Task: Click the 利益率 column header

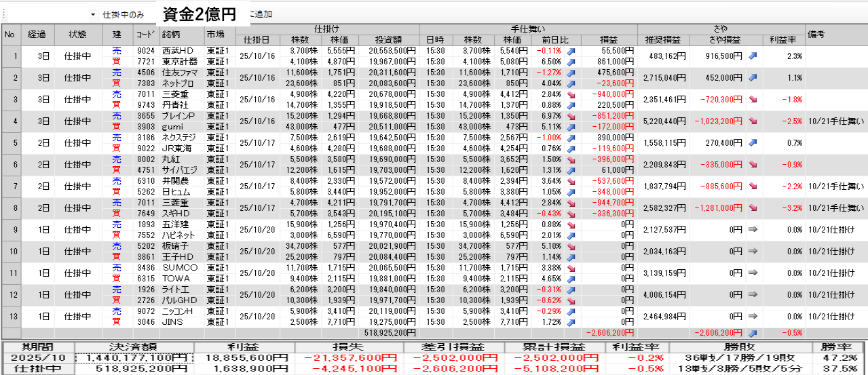Action: click(x=783, y=39)
